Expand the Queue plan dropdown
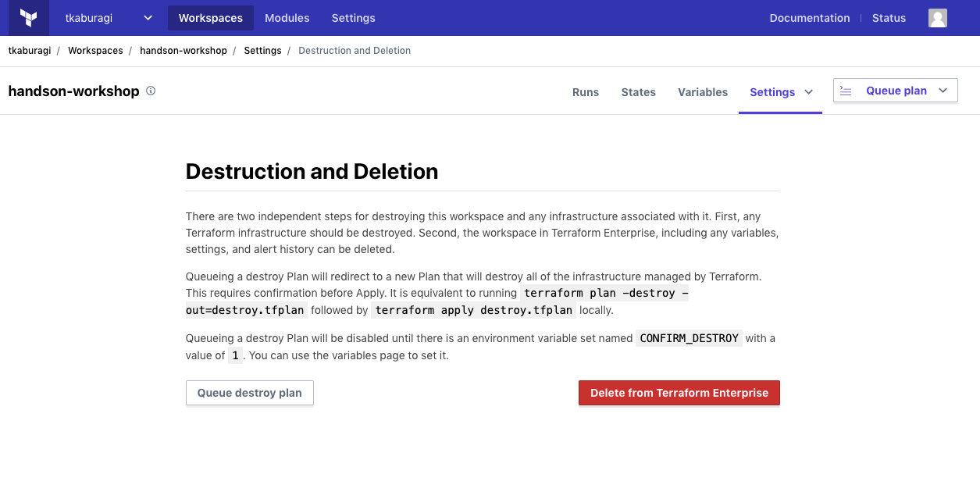The height and width of the screenshot is (492, 980). (943, 91)
